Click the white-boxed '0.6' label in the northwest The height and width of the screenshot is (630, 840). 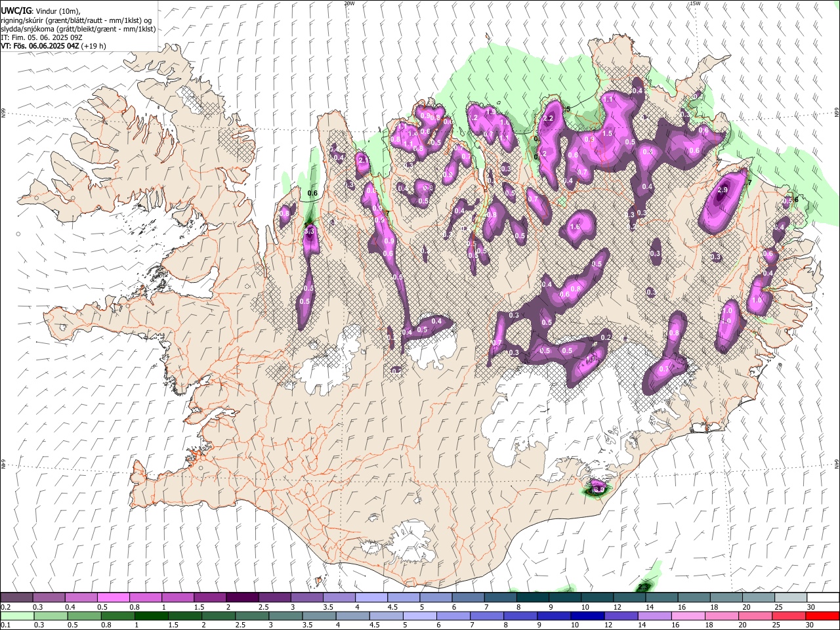(x=312, y=194)
